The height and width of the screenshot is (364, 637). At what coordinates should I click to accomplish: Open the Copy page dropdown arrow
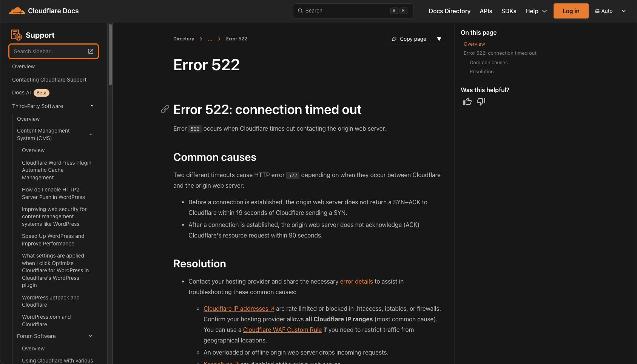coord(439,39)
